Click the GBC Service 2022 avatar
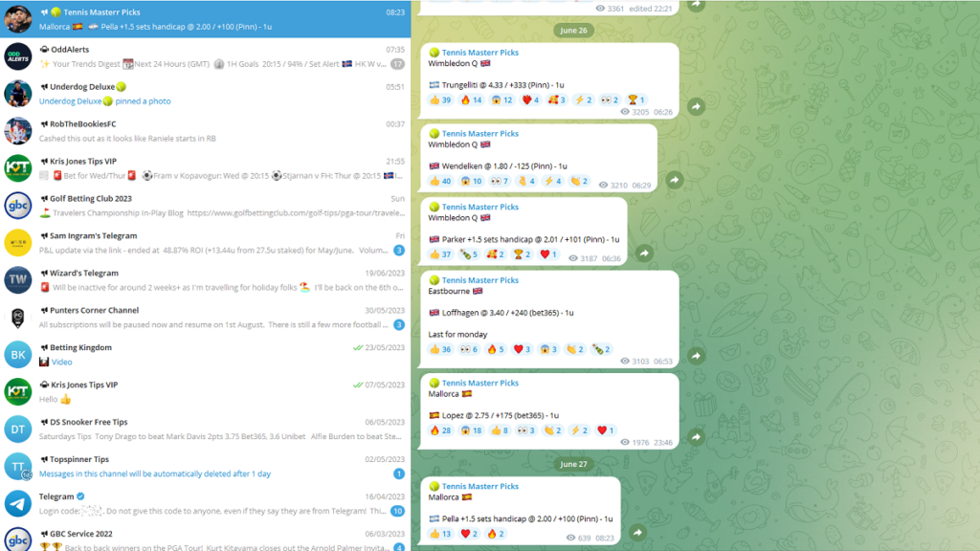Image resolution: width=980 pixels, height=551 pixels. tap(17, 540)
